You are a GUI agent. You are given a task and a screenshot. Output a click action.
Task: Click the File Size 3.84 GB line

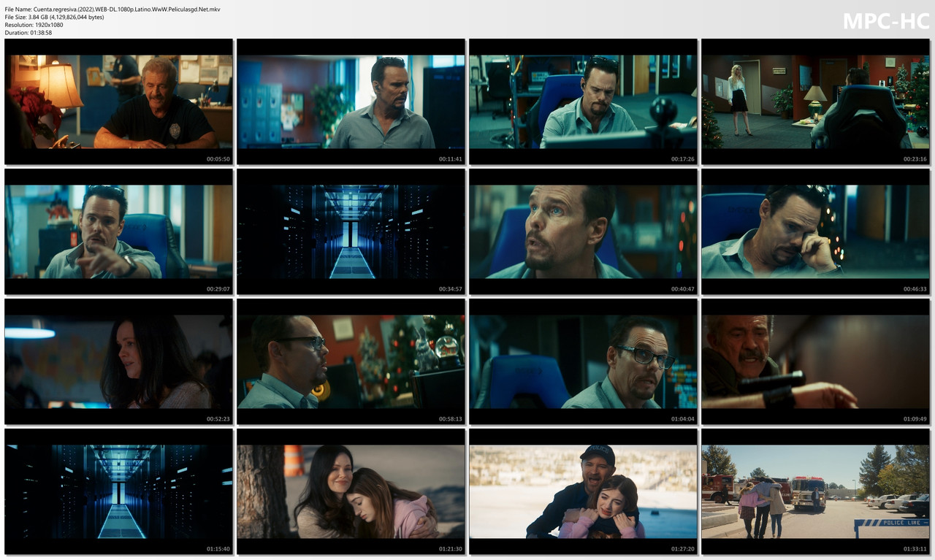click(54, 17)
